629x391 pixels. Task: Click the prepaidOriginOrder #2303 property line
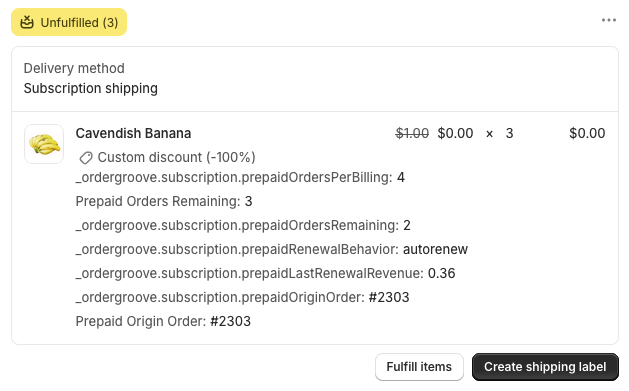click(x=242, y=297)
